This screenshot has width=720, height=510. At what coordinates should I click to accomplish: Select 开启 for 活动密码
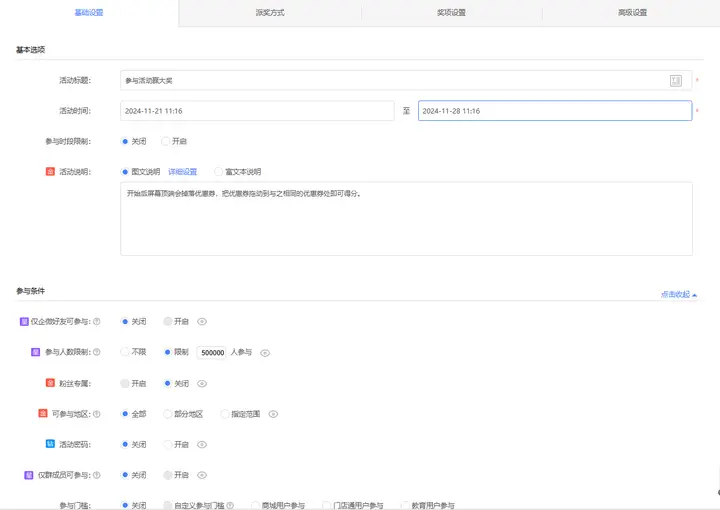pyautogui.click(x=168, y=444)
